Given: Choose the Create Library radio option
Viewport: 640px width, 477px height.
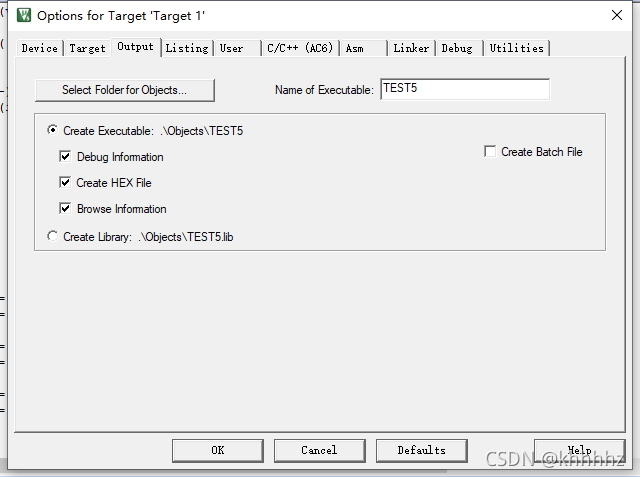Looking at the screenshot, I should 52,236.
